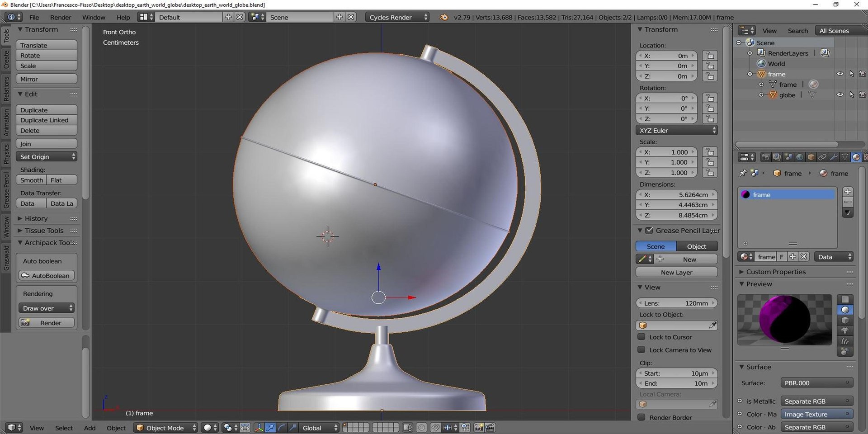The height and width of the screenshot is (434, 868).
Task: Select the translate manipulator arrow icon
Action: (270, 428)
